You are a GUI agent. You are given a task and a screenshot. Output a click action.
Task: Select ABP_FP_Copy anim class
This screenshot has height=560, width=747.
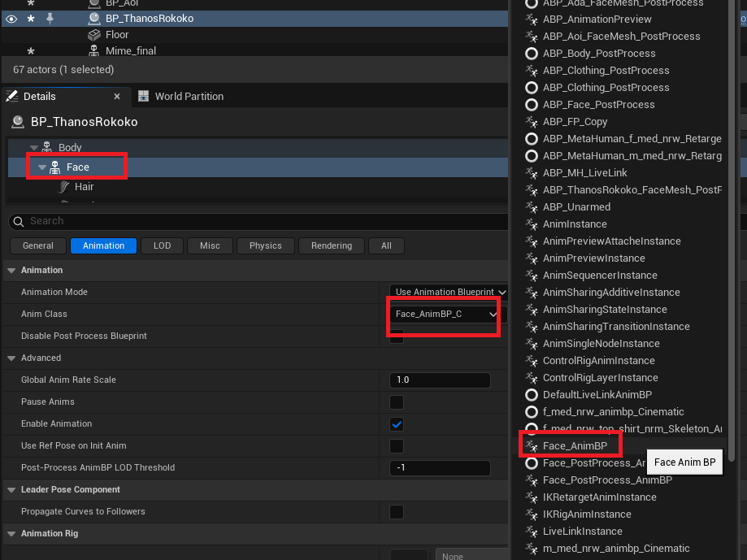pyautogui.click(x=575, y=122)
